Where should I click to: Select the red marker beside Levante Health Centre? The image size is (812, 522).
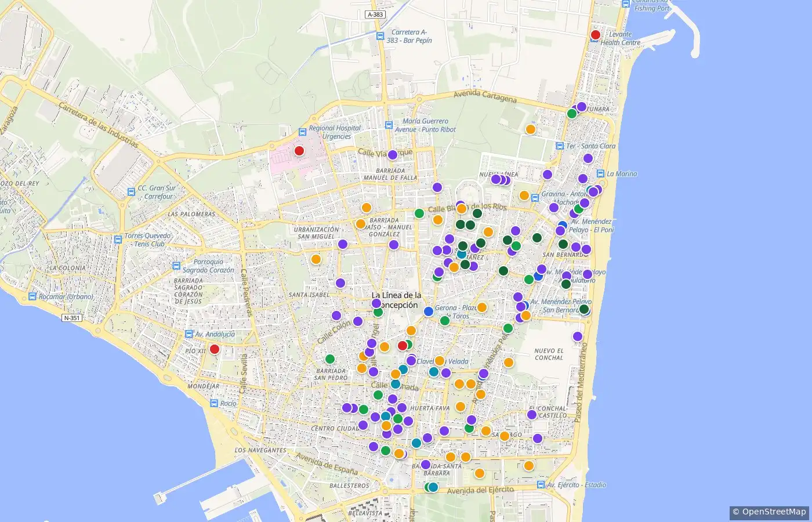(595, 35)
